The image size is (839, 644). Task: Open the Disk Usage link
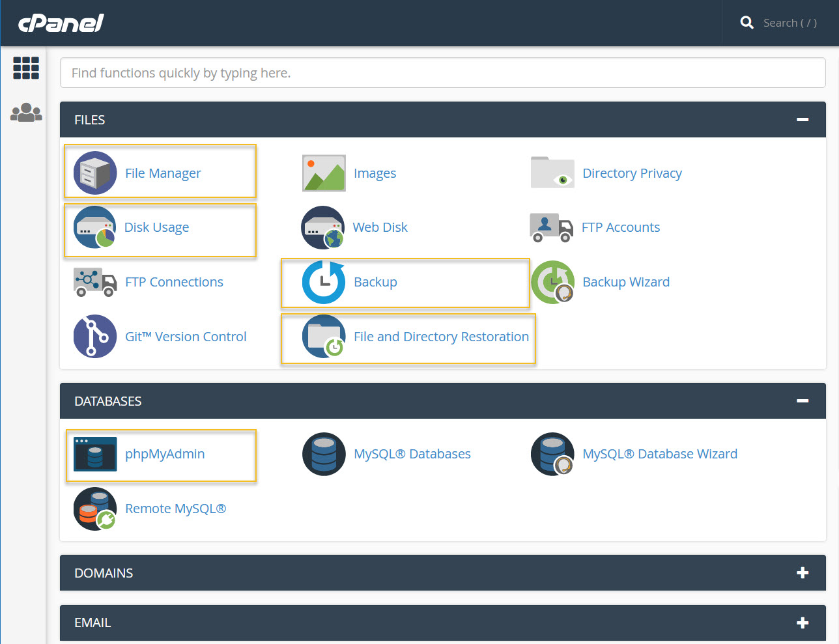tap(156, 227)
